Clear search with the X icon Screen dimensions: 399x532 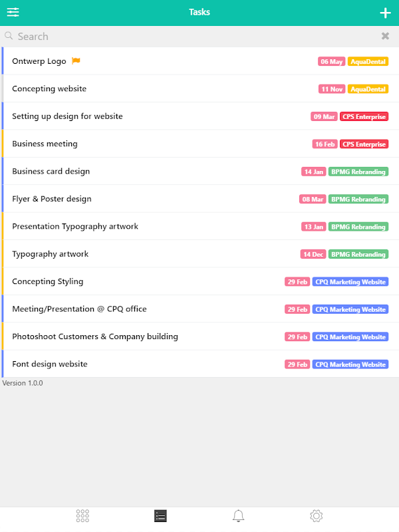385,36
